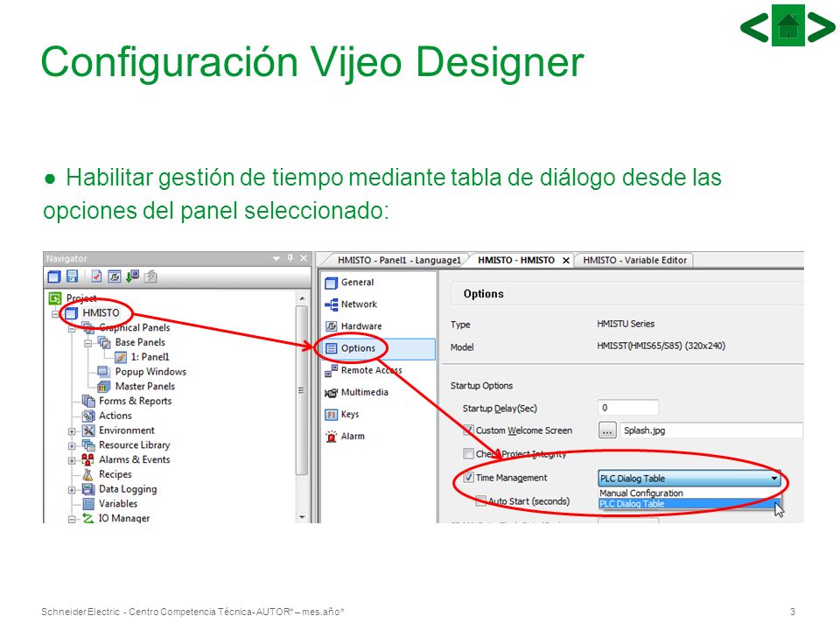The image size is (840, 630).
Task: Click the Variables table icon
Action: (x=88, y=504)
